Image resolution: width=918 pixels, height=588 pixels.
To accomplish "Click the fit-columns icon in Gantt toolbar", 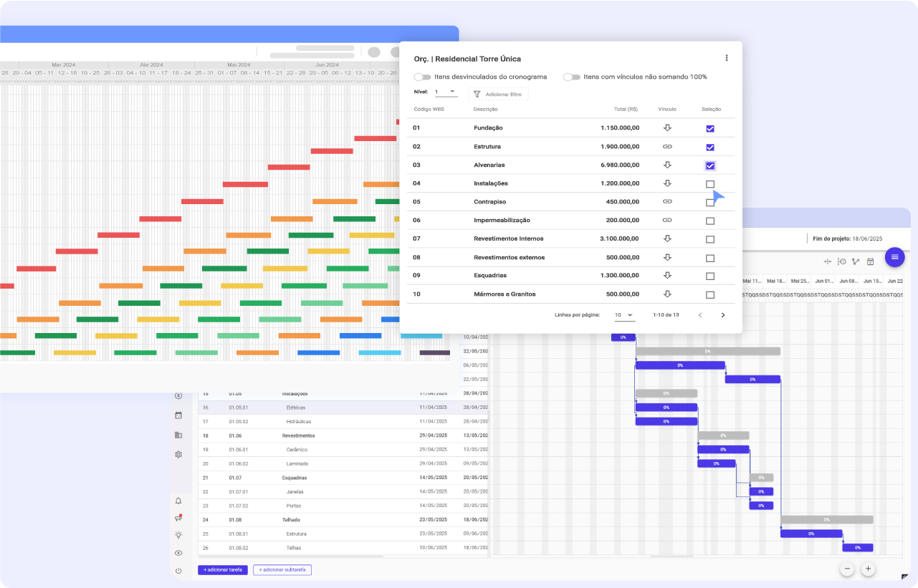I will (828, 261).
